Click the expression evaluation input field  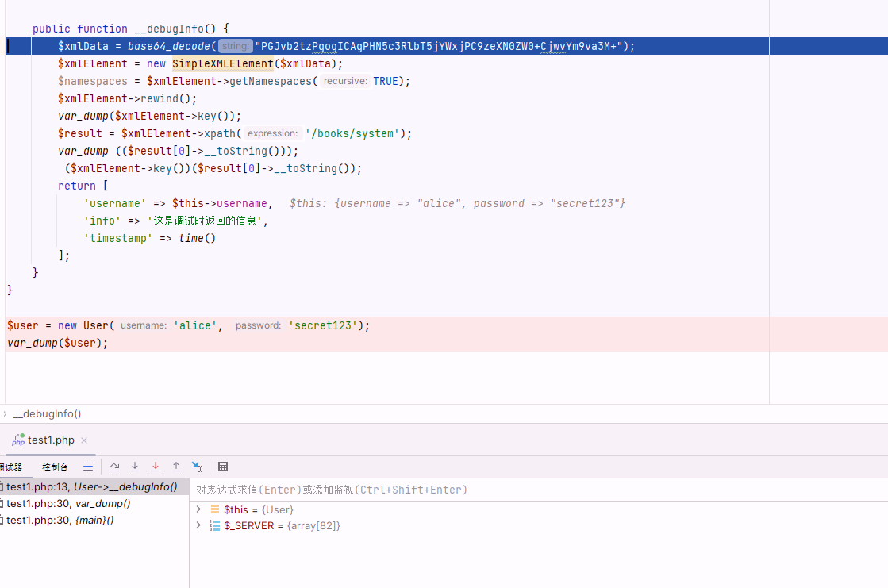pyautogui.click(x=539, y=490)
